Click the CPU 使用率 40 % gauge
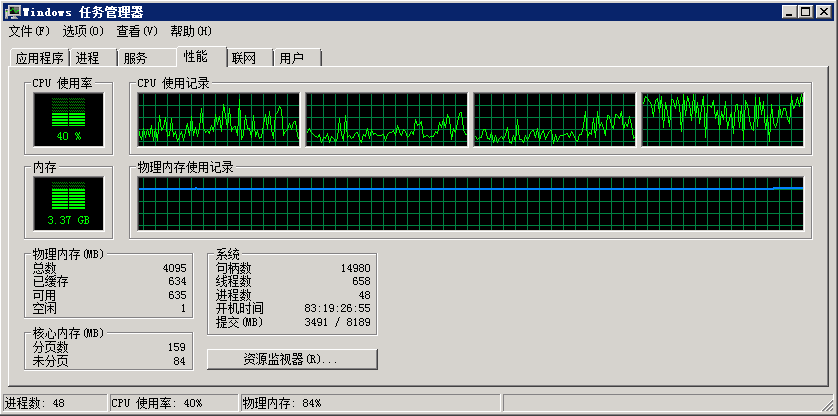 click(68, 119)
